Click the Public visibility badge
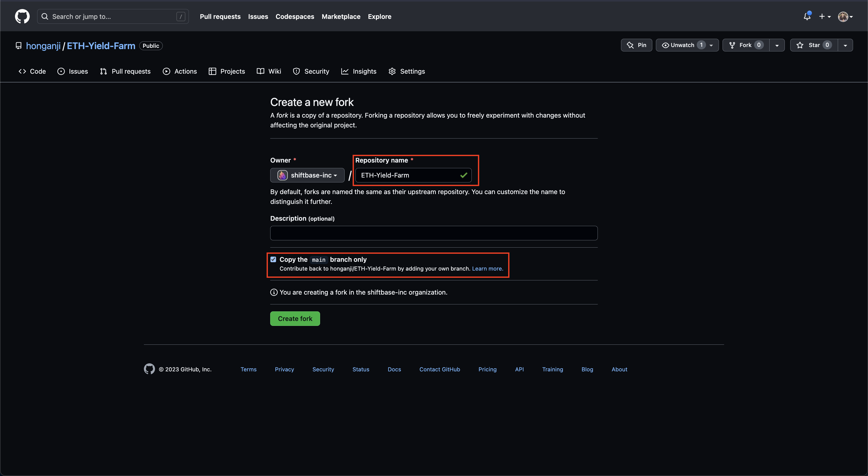Image resolution: width=868 pixels, height=476 pixels. coord(151,46)
